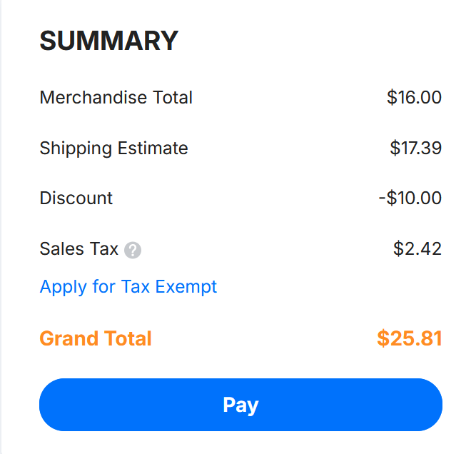Click the word Exempt in the tax link
This screenshot has height=454, width=476.
186,287
